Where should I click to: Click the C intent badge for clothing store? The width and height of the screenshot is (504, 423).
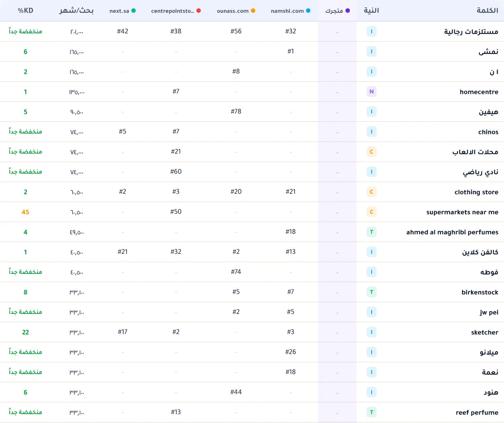tap(371, 192)
